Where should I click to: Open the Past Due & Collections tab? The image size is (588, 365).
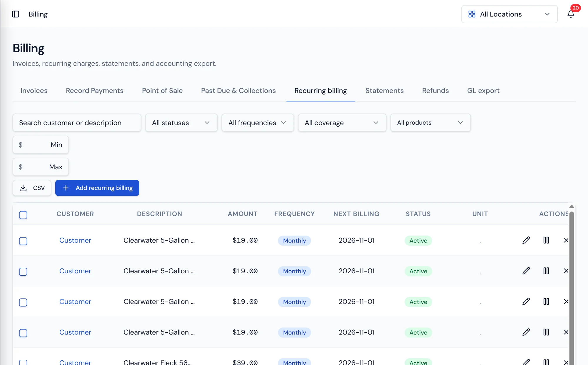[x=238, y=91]
